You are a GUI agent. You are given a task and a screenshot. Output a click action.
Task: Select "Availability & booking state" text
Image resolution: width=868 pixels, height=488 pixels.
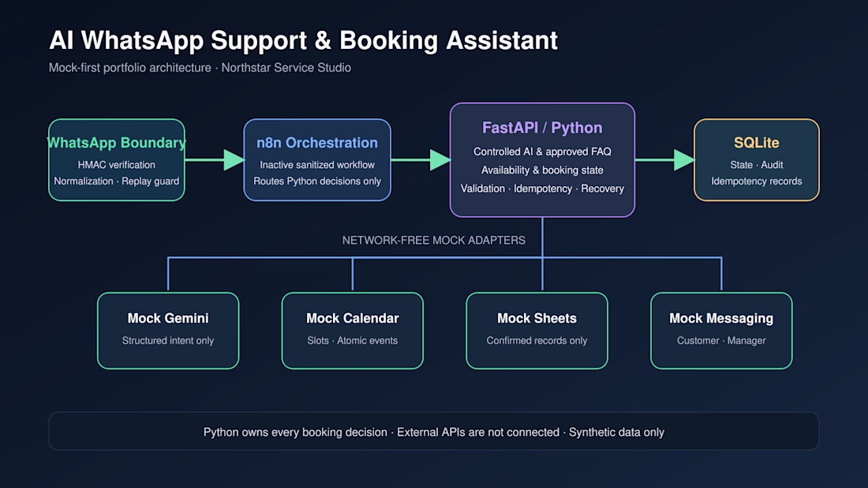[543, 170]
